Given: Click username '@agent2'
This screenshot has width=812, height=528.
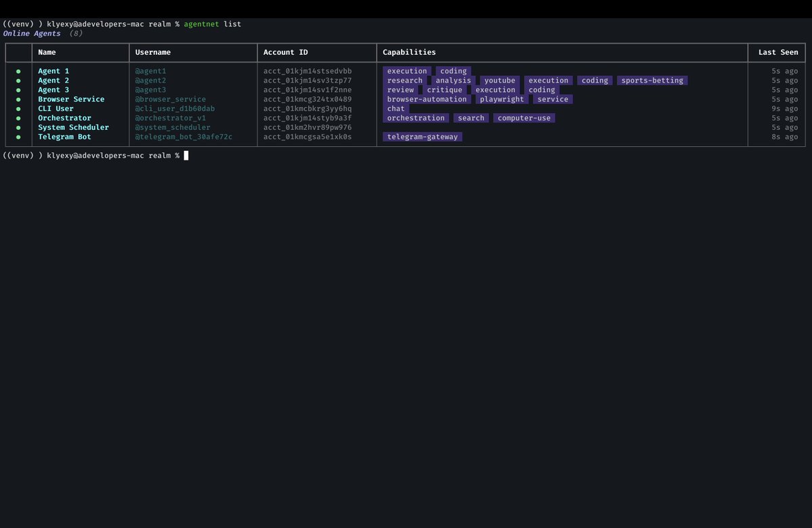Looking at the screenshot, I should 151,81.
